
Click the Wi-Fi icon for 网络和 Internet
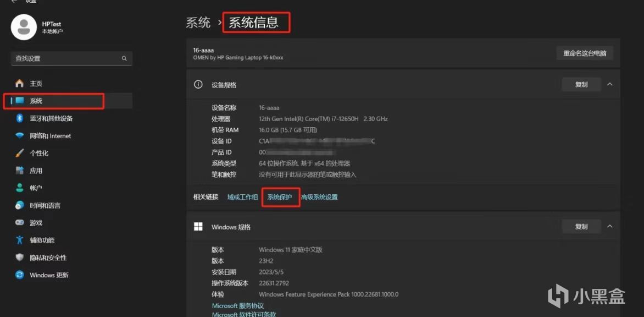point(19,136)
